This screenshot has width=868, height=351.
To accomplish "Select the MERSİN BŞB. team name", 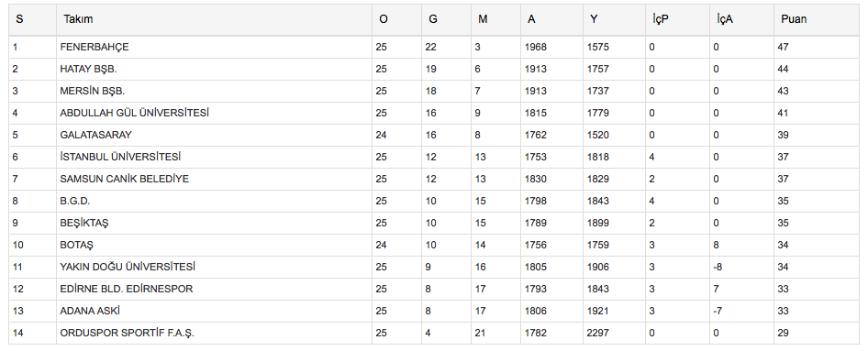I will coord(93,92).
